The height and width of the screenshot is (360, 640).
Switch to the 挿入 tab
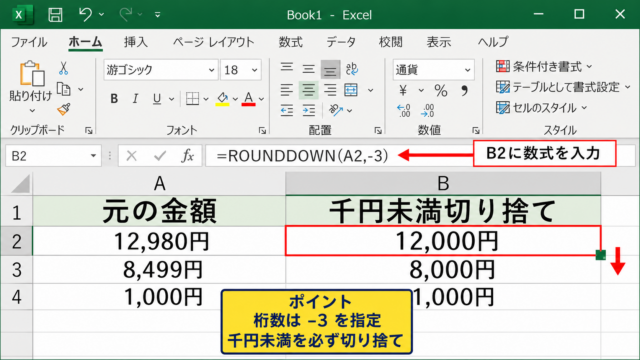136,42
